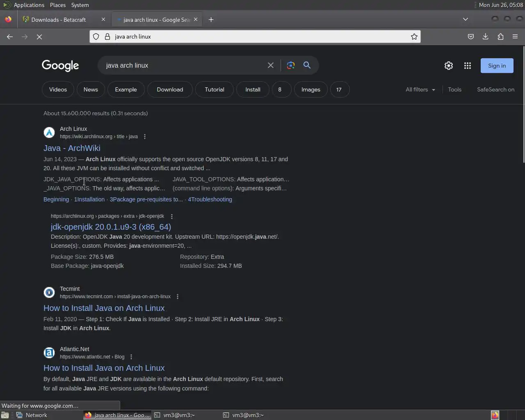List all tabs dropdown arrow
The image size is (525, 420).
point(466,19)
